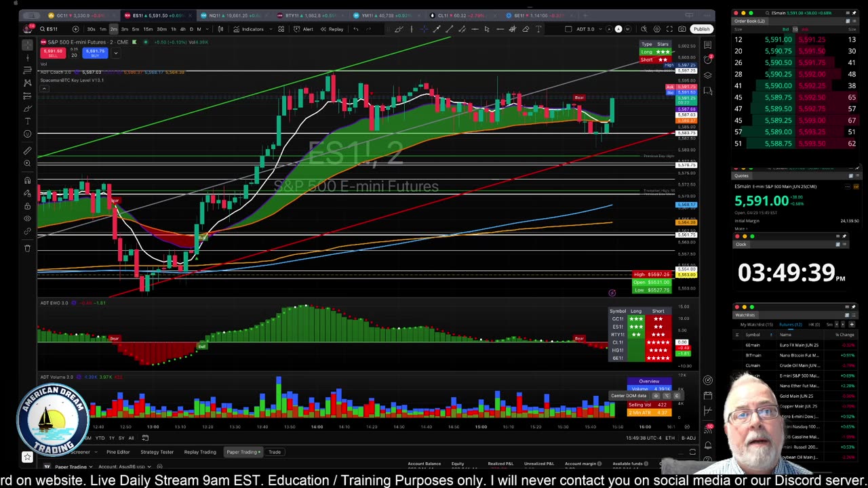Toggle the Bid column in the Order Book
This screenshot has height=488, width=868.
[785, 29]
